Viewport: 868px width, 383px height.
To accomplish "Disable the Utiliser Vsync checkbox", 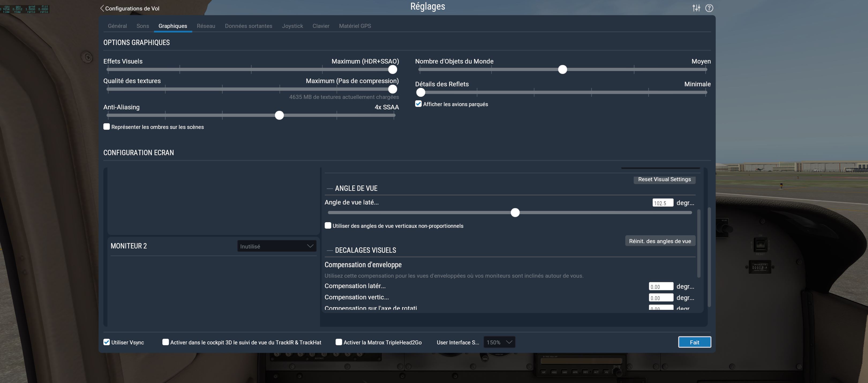I will pyautogui.click(x=107, y=342).
